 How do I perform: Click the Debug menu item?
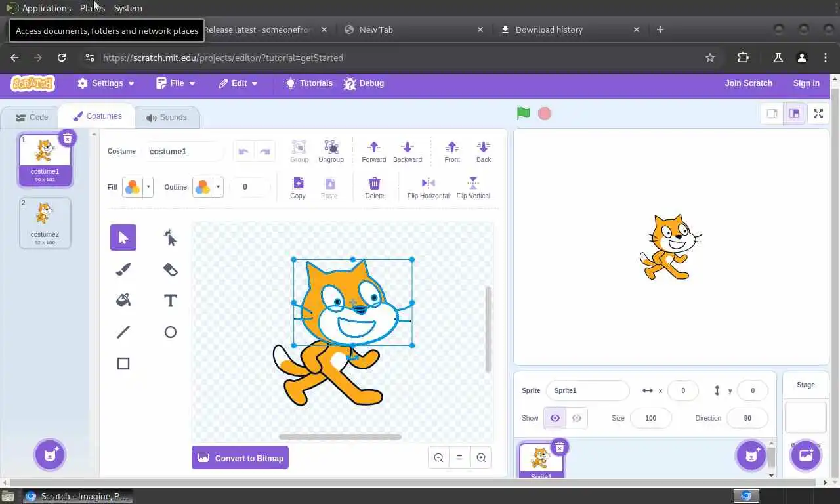click(364, 83)
